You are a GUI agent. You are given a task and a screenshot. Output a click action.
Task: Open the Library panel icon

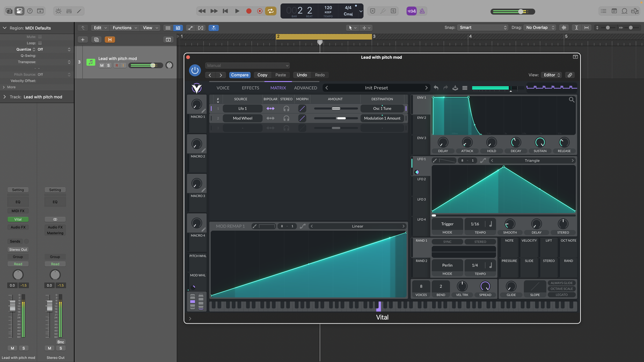[x=9, y=11]
